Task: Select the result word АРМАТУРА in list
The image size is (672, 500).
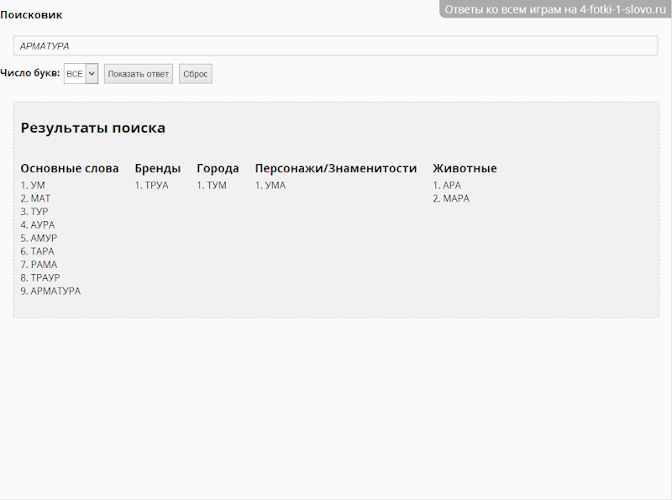Action: click(x=56, y=291)
